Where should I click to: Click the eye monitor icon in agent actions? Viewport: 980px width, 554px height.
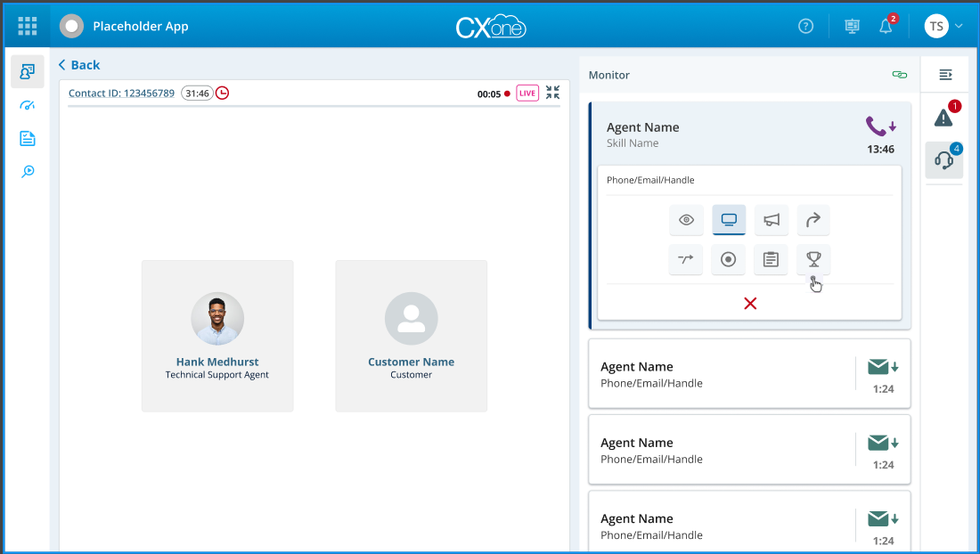pos(686,220)
